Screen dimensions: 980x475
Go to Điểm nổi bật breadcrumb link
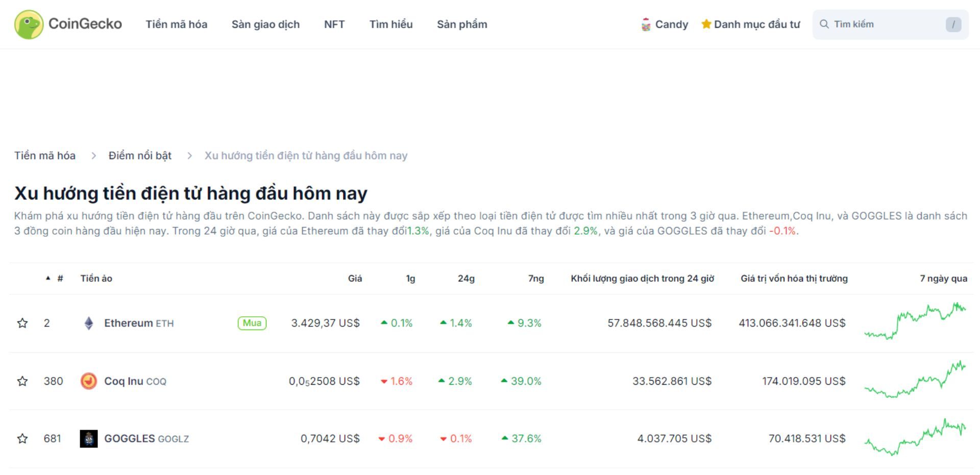pyautogui.click(x=140, y=155)
